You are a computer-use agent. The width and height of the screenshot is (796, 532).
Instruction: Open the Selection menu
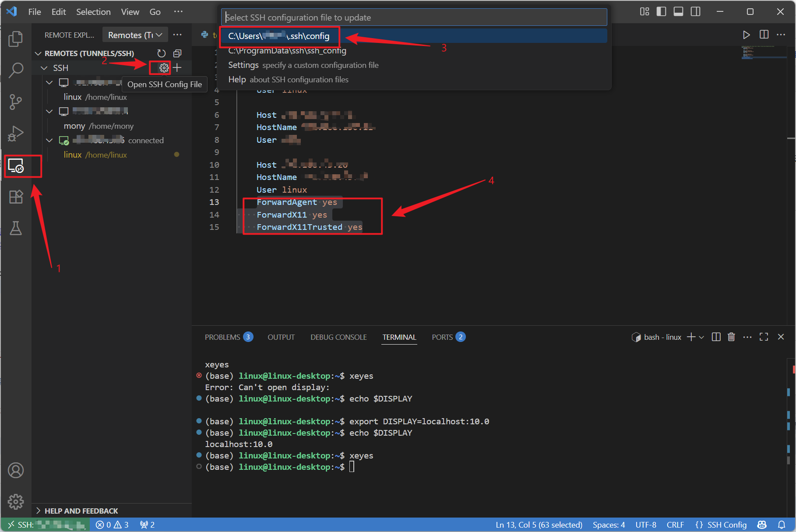(x=93, y=12)
